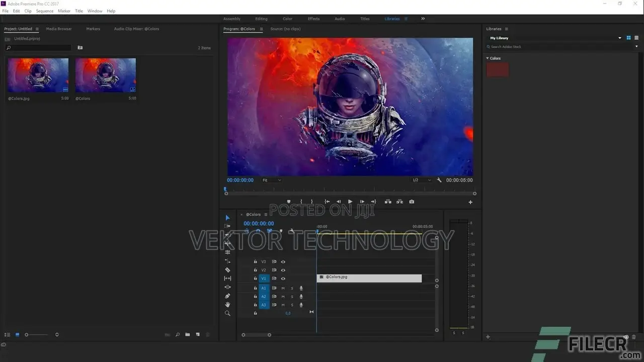
Task: Open the Marker menu
Action: [64, 11]
